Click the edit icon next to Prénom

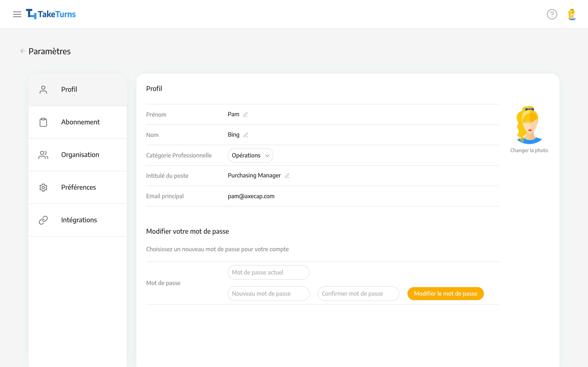coord(246,114)
